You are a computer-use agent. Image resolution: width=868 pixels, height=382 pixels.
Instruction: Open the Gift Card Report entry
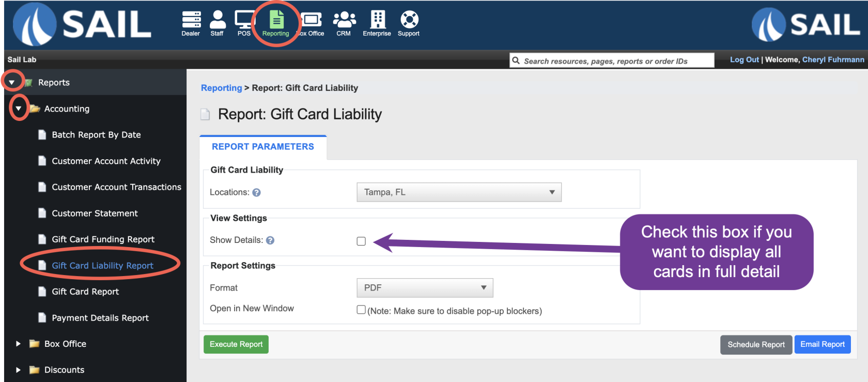[85, 292]
